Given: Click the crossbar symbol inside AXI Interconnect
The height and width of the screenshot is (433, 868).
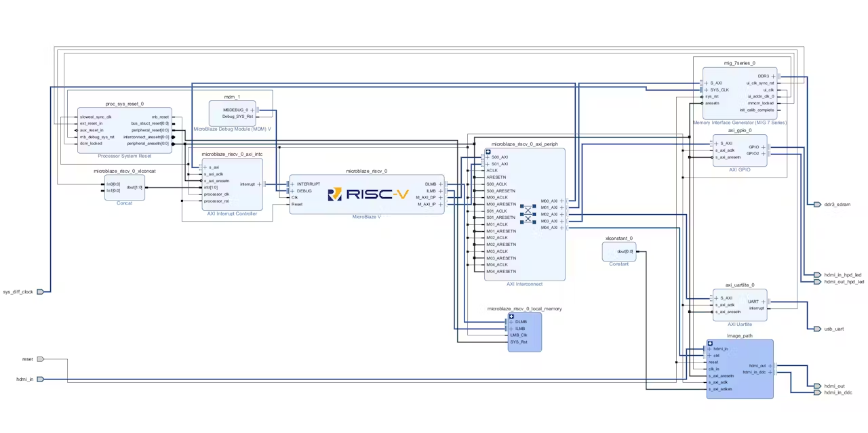Looking at the screenshot, I should [528, 215].
